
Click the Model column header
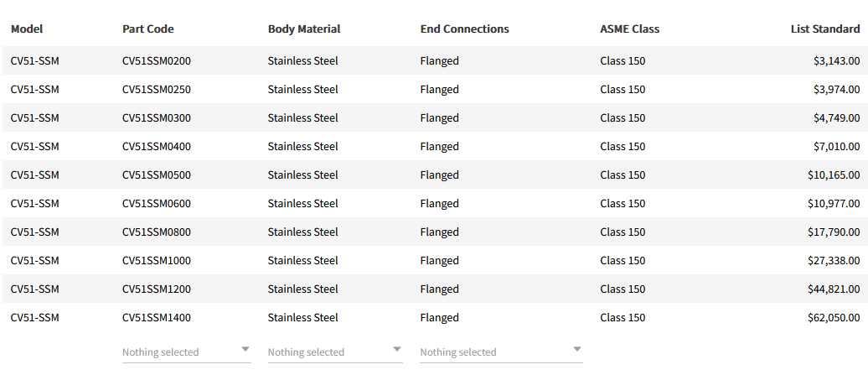point(27,29)
